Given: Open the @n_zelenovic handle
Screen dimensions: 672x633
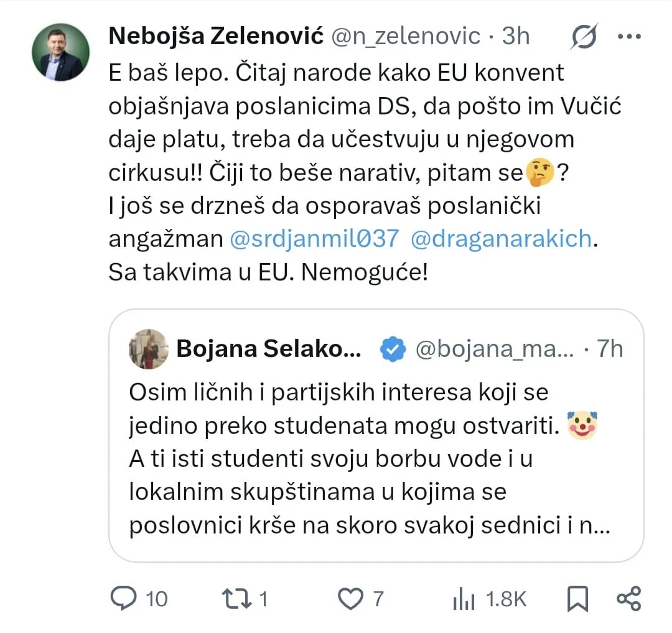Looking at the screenshot, I should 406,36.
